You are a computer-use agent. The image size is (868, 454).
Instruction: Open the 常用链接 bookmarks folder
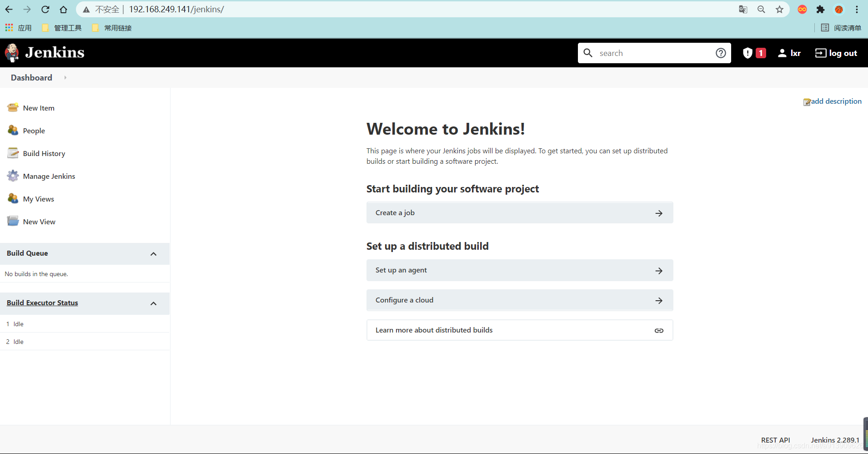112,28
